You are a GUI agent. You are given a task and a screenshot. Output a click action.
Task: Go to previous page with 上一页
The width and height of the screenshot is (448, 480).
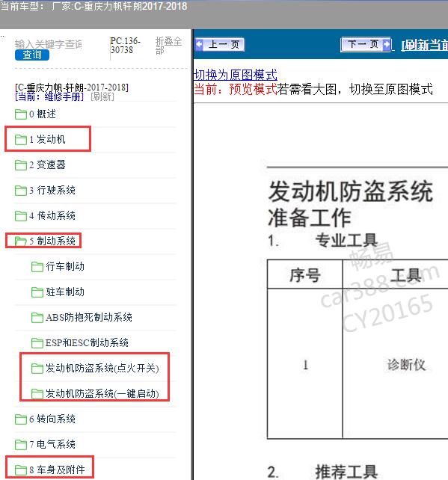pyautogui.click(x=220, y=45)
